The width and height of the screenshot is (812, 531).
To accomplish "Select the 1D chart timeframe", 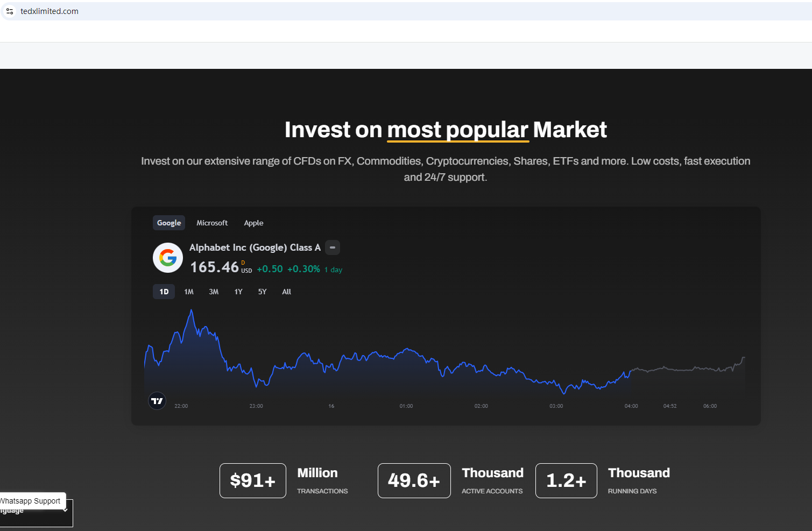I will pos(164,292).
